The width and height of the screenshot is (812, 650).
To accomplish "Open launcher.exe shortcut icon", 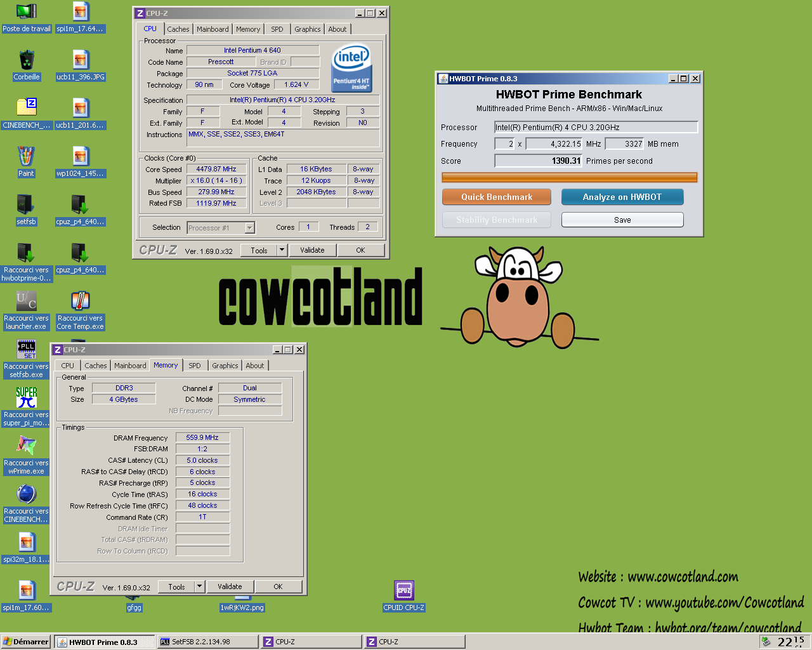I will [x=26, y=310].
